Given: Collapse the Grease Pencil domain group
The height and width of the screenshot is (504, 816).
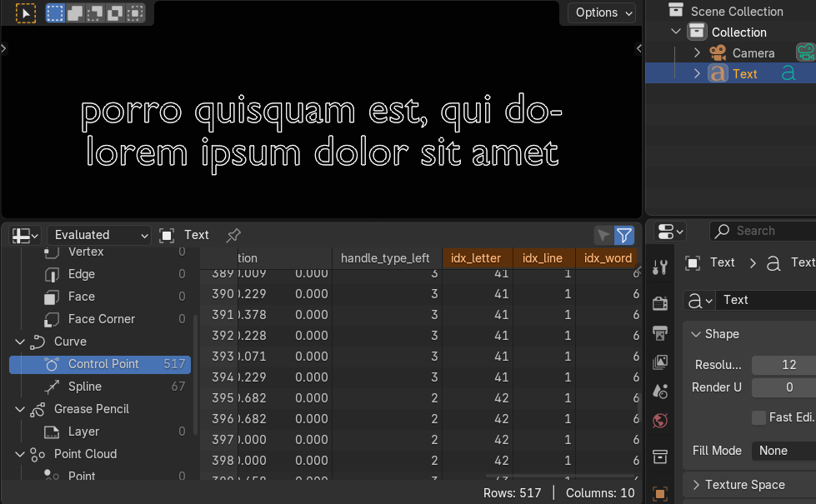Looking at the screenshot, I should coord(20,409).
